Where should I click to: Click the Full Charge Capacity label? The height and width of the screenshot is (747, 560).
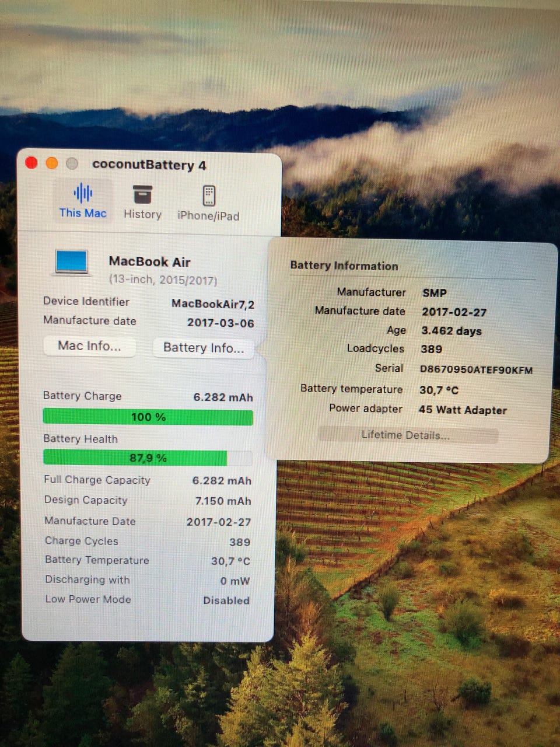97,480
